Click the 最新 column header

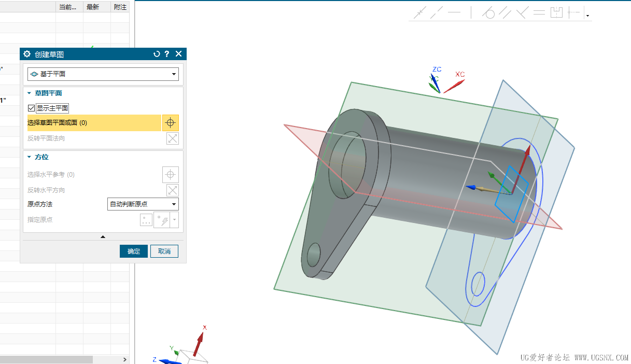[x=96, y=7]
